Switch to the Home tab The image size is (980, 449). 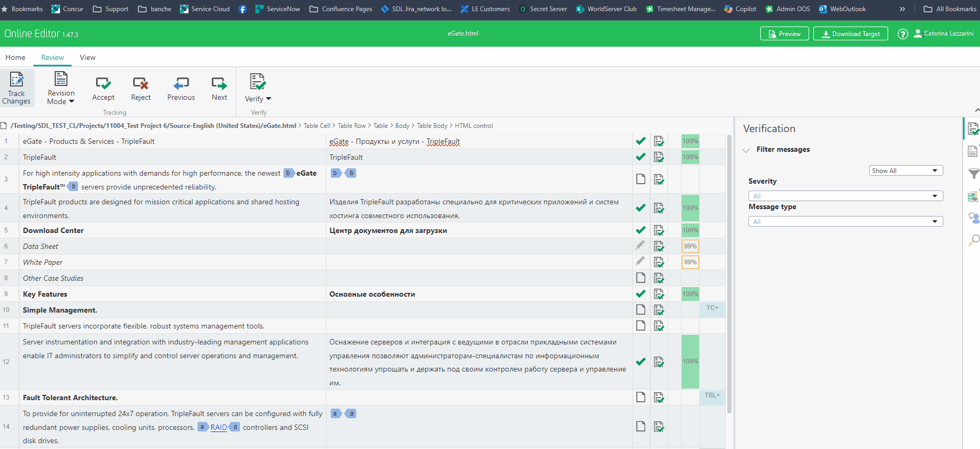[x=15, y=57]
